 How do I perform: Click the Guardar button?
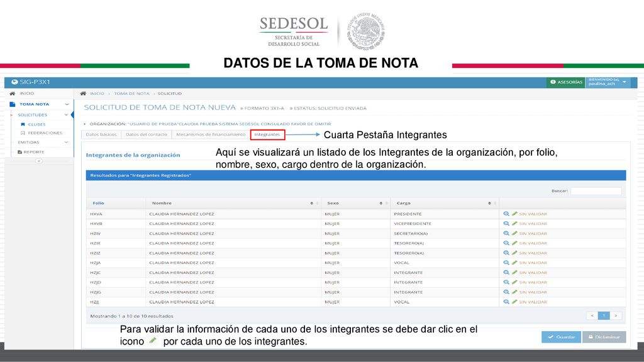(x=561, y=337)
